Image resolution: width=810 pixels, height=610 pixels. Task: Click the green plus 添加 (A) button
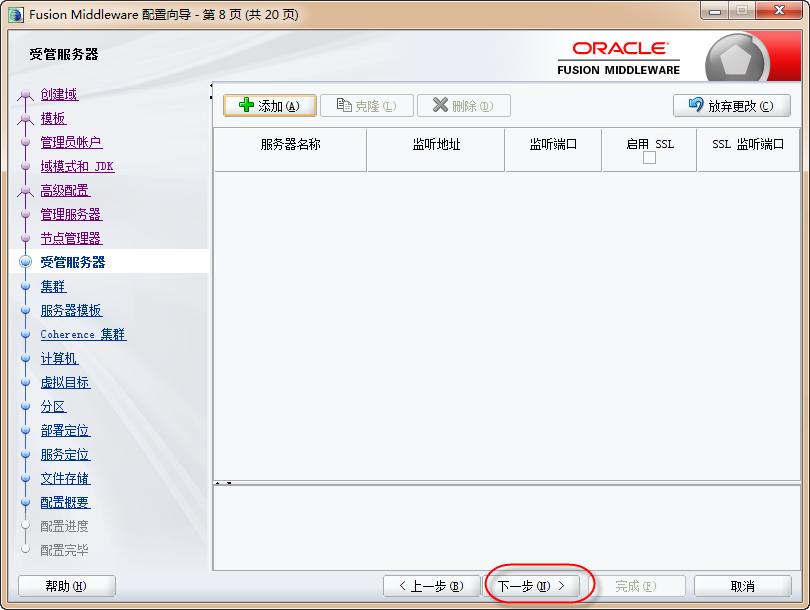pyautogui.click(x=270, y=106)
